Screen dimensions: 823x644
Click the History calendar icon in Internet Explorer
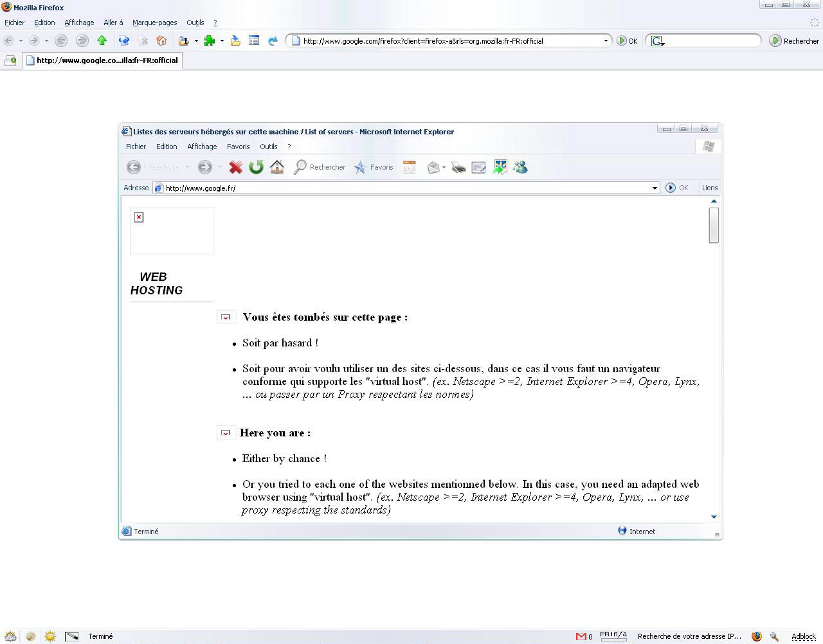coord(409,167)
